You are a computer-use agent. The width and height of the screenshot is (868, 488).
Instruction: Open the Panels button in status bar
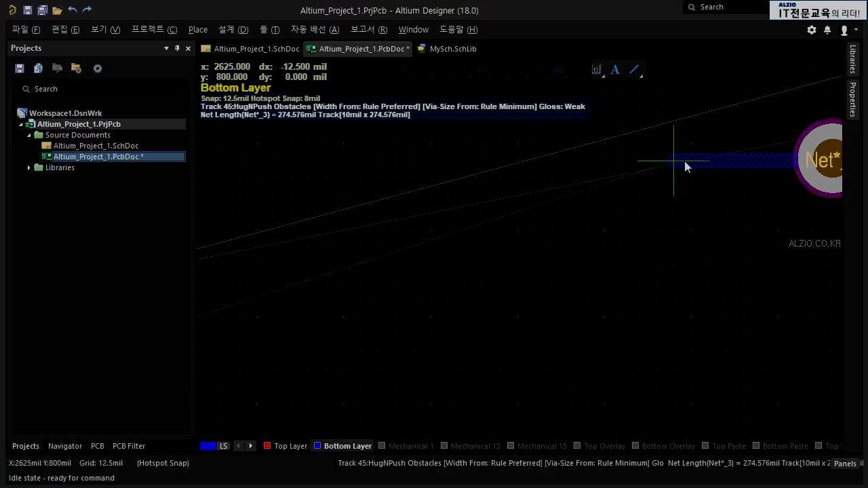[x=845, y=464]
